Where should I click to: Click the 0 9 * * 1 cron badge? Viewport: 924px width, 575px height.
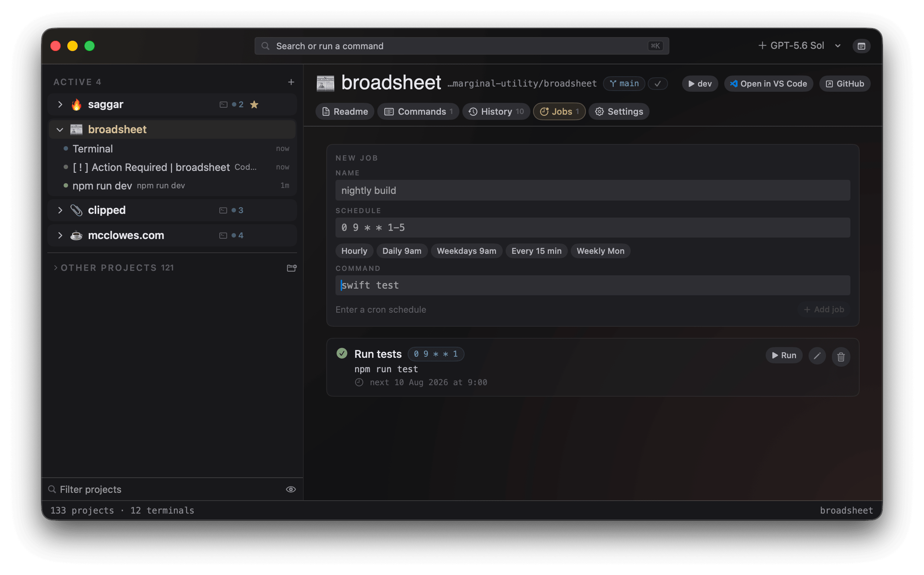[436, 354]
